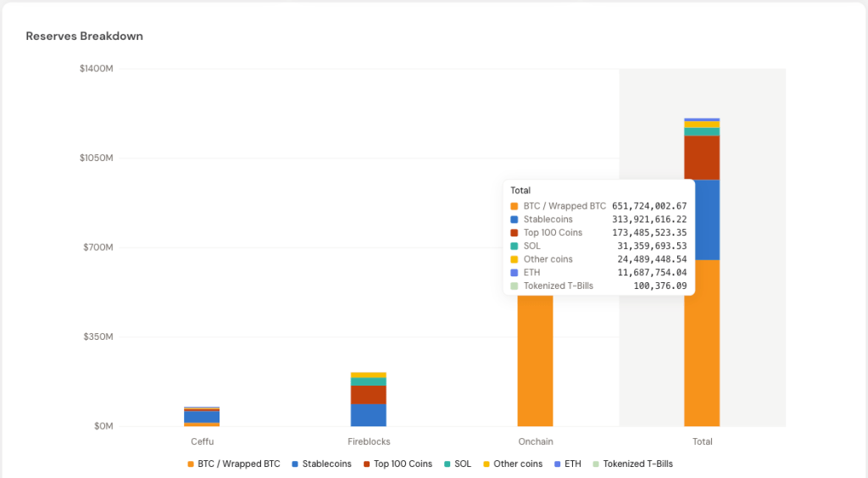Select the orange Onchain bar

(535, 364)
